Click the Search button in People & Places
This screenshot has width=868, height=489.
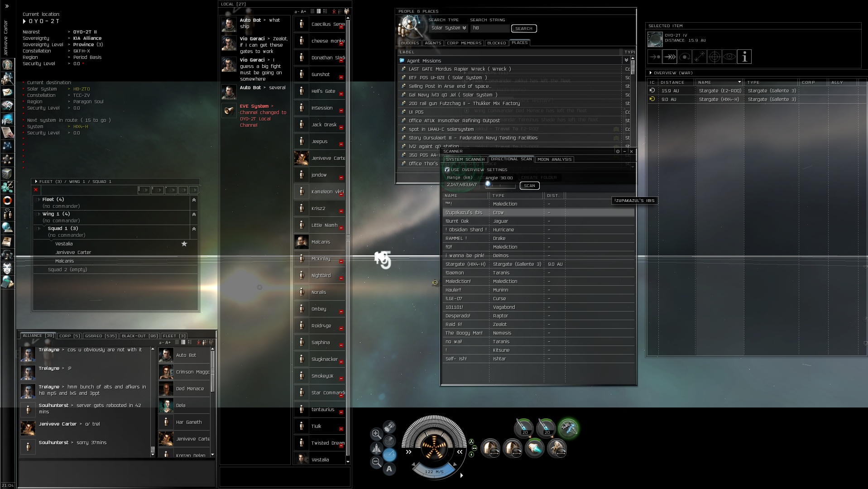(x=524, y=29)
